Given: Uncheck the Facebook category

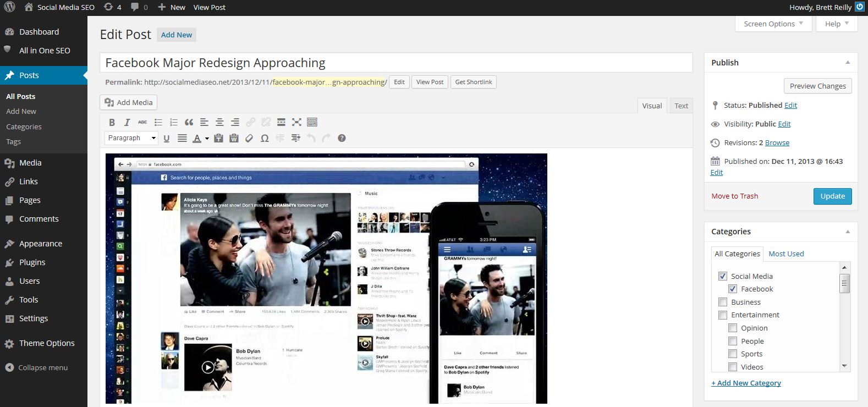Looking at the screenshot, I should pos(733,289).
